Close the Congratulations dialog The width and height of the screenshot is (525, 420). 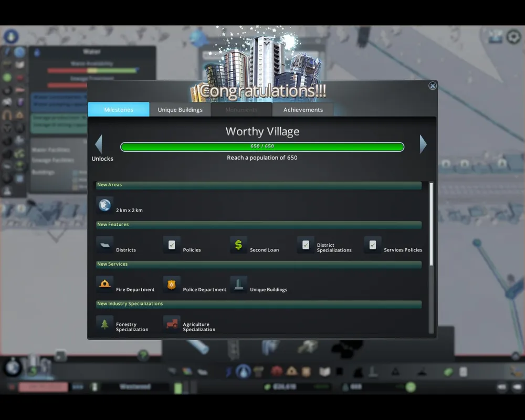tap(432, 86)
